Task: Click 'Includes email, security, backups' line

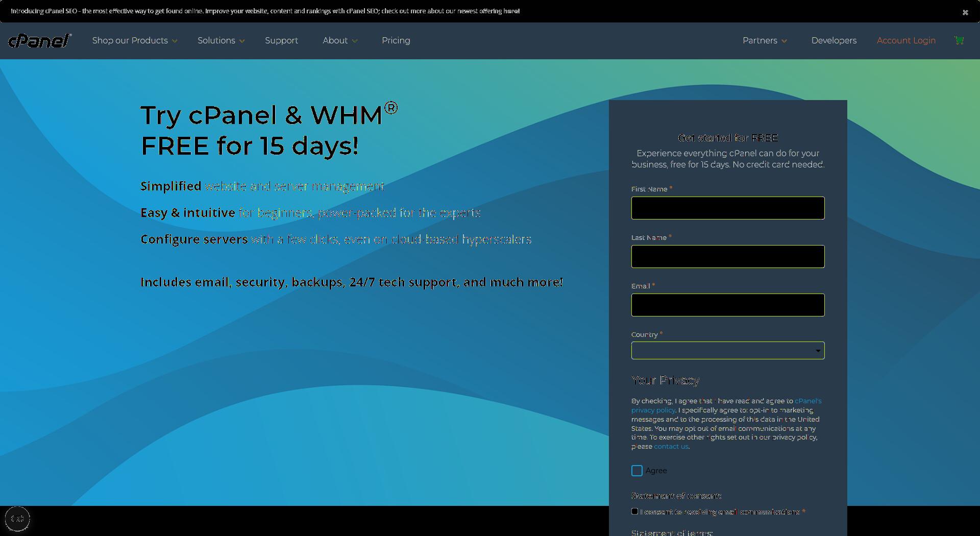Action: 352,282
